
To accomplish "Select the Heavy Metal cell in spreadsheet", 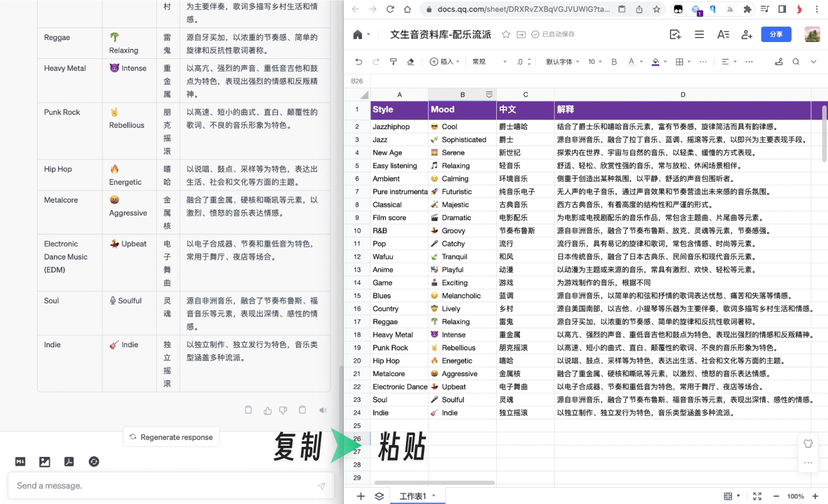I will 399,335.
